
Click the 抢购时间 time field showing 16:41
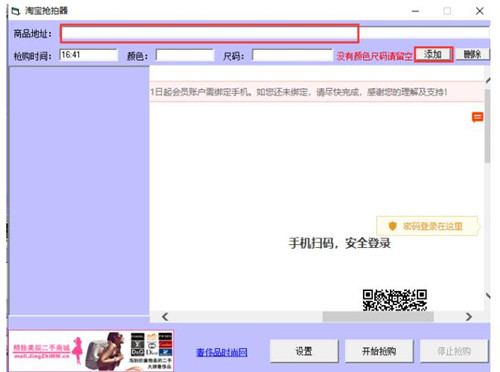click(88, 55)
